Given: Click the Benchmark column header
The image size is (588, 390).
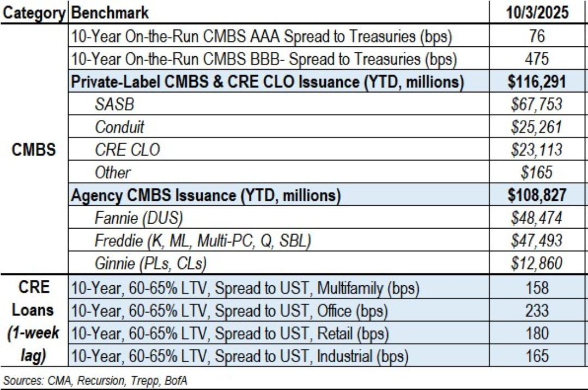Looking at the screenshot, I should tap(110, 13).
